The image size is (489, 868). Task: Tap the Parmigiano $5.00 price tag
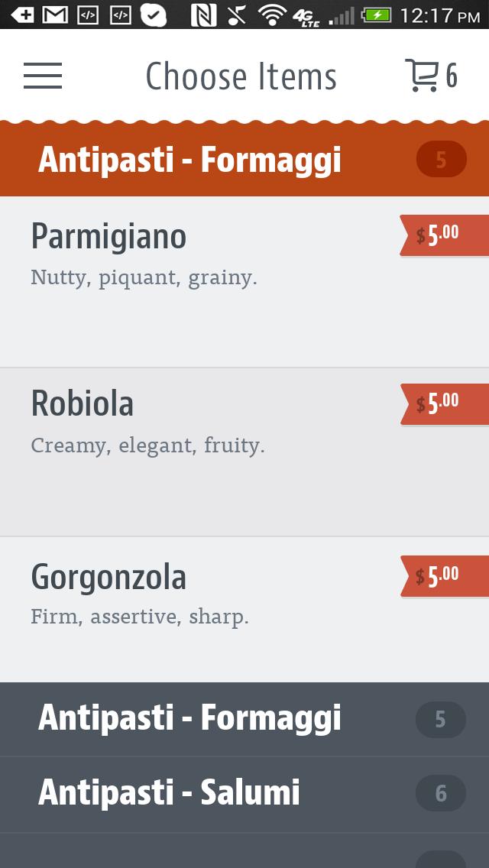pos(443,235)
